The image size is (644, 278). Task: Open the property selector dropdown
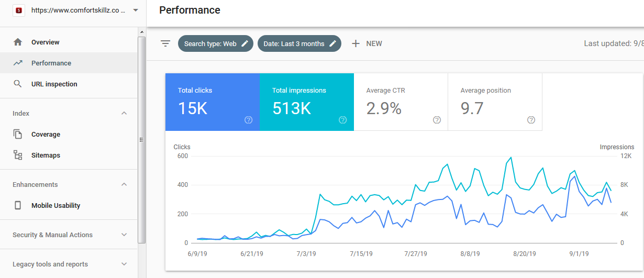[x=136, y=10]
